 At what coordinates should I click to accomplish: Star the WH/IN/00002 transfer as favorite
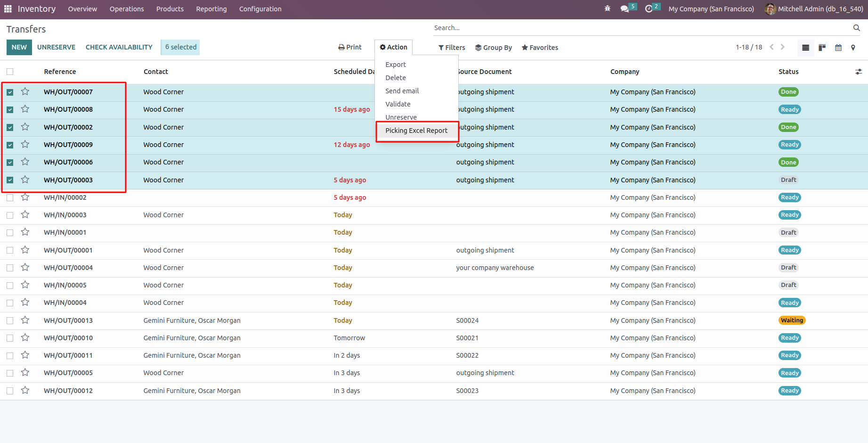point(25,197)
